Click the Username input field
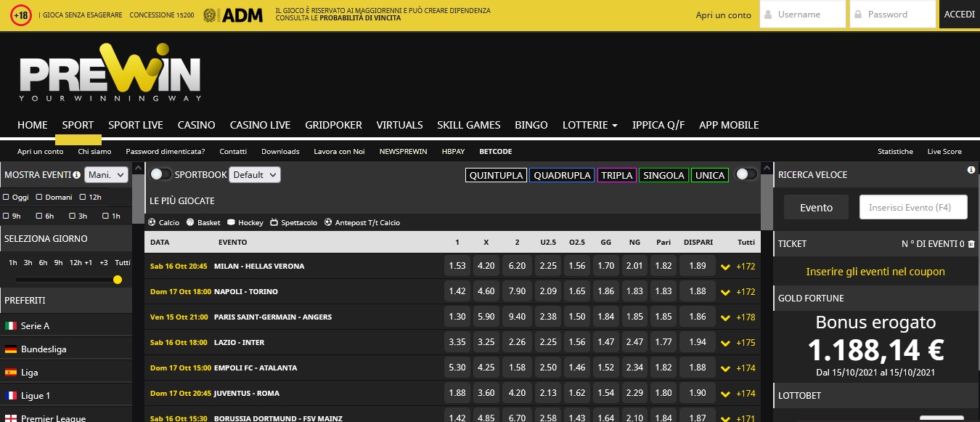Image resolution: width=980 pixels, height=422 pixels. (x=802, y=15)
